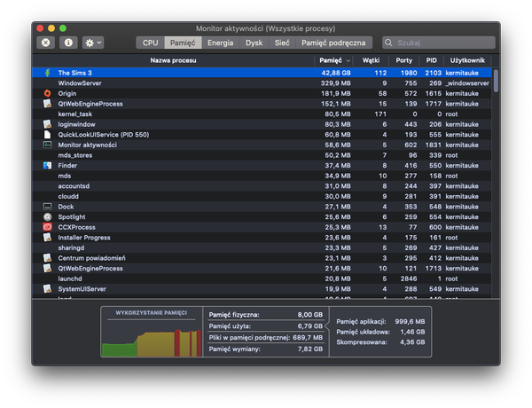Click the SystemUIServer process icon
Viewport: 532px width, 408px height.
48,289
